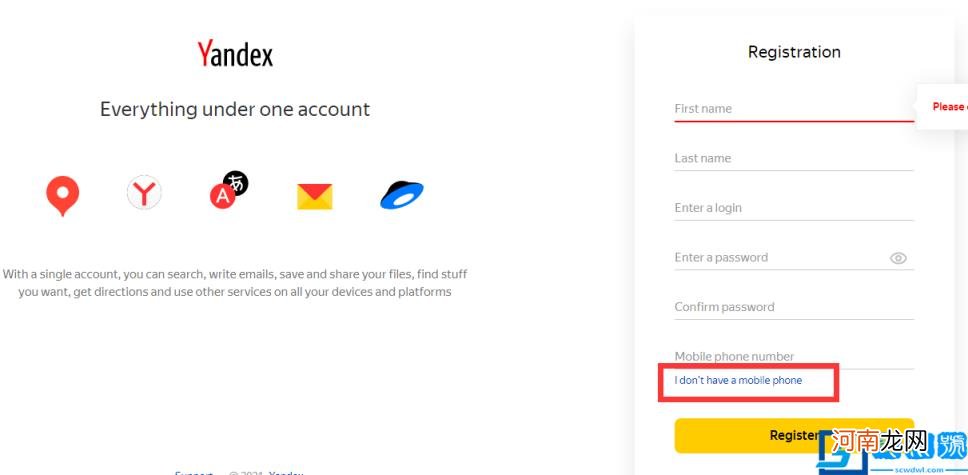
Task: Open the Yandex Mail envelope icon
Action: (x=314, y=195)
